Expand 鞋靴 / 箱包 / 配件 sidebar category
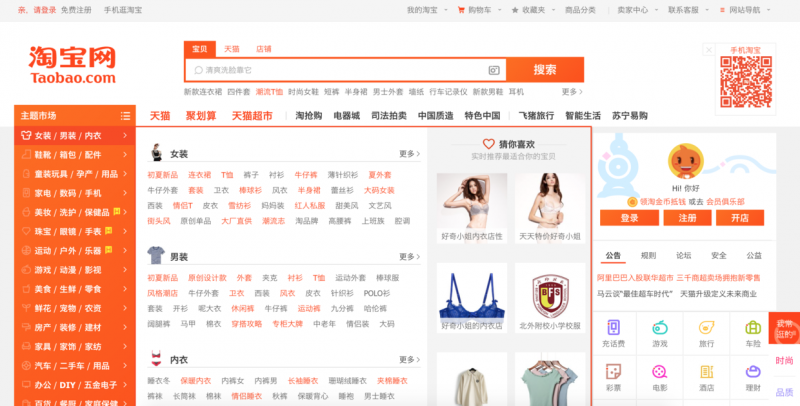Image resolution: width=800 pixels, height=406 pixels. tap(74, 155)
